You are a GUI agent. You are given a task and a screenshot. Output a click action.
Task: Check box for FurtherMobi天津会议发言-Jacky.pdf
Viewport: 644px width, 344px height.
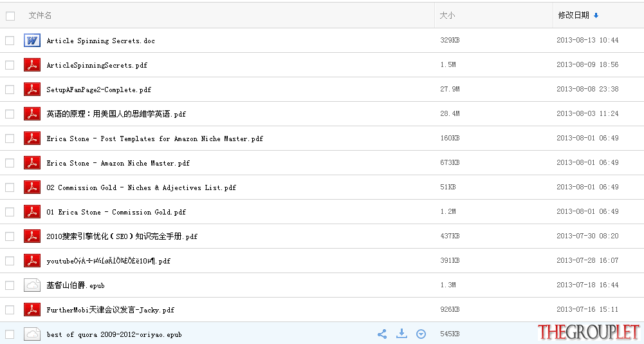10,310
